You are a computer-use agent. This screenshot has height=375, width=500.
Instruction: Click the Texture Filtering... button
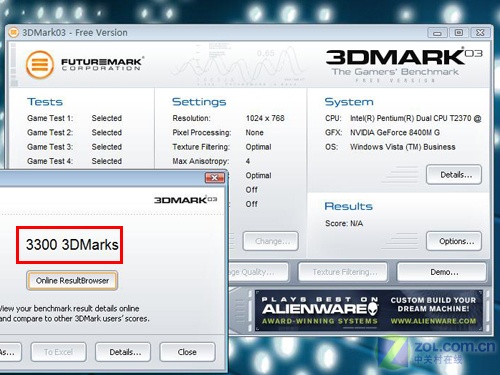343,272
